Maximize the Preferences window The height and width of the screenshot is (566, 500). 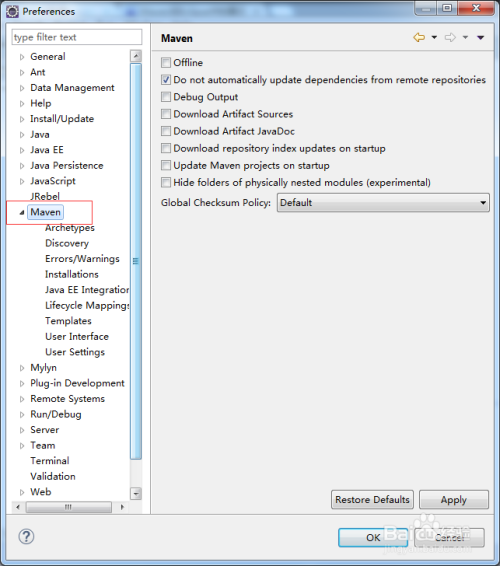[x=447, y=8]
